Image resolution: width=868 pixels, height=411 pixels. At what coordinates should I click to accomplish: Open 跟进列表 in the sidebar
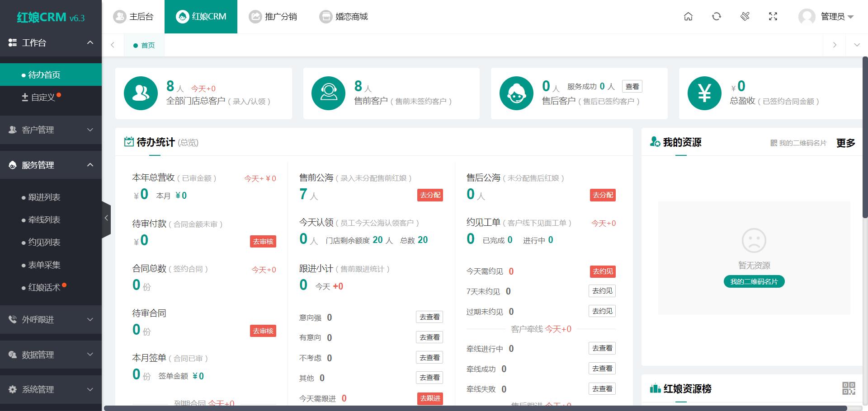(x=51, y=197)
